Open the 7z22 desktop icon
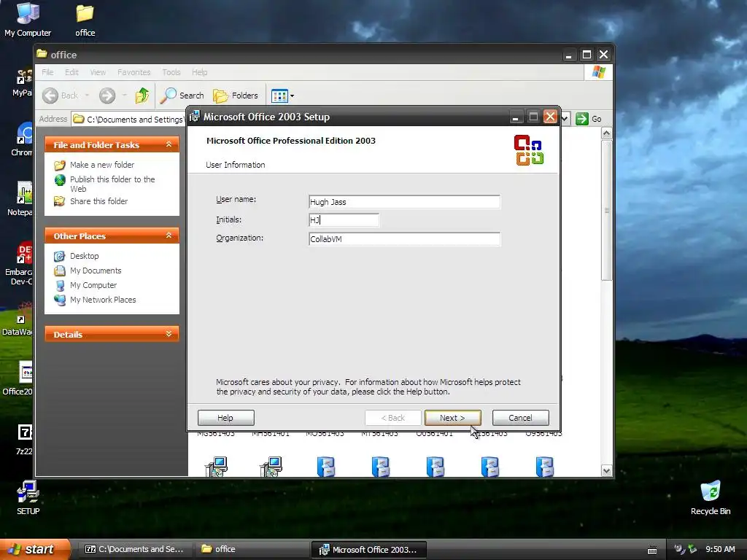 pyautogui.click(x=24, y=440)
